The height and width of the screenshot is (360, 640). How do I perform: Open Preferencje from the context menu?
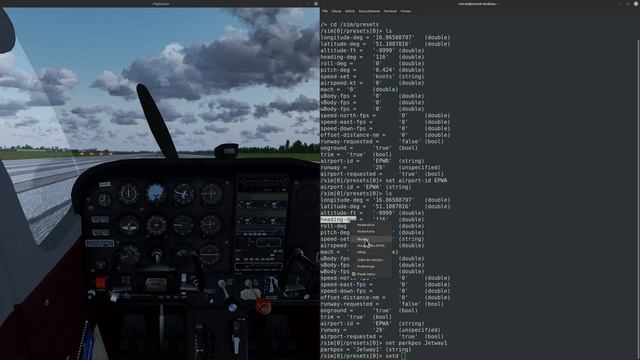[371, 267]
